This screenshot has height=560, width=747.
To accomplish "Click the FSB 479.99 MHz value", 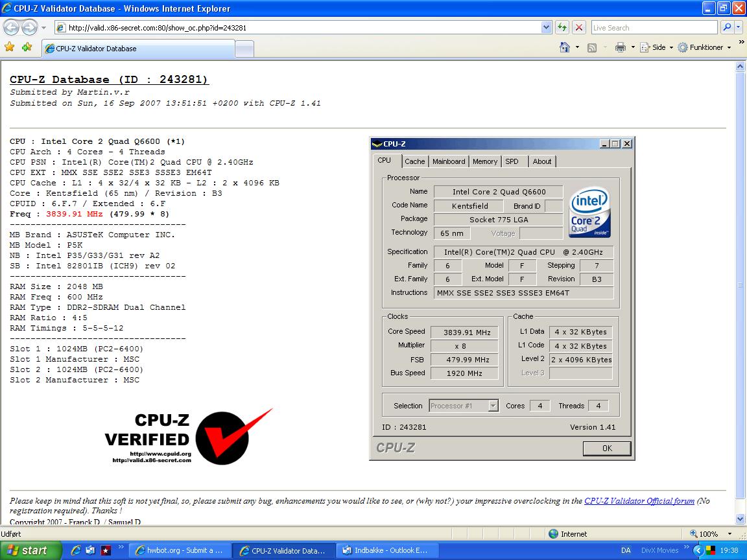I will pos(464,360).
